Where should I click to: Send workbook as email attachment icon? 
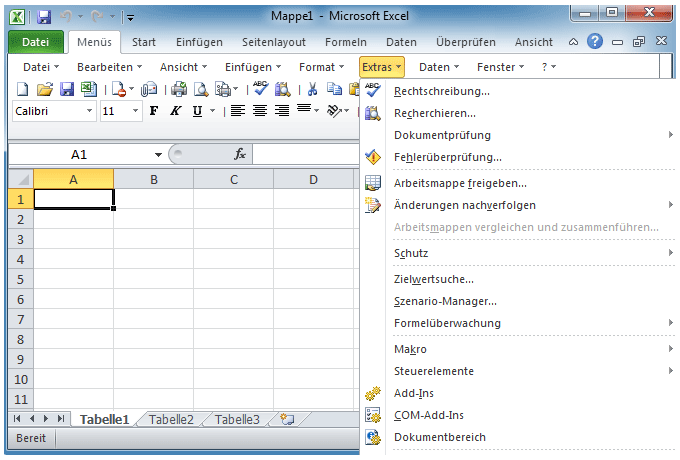click(x=149, y=89)
